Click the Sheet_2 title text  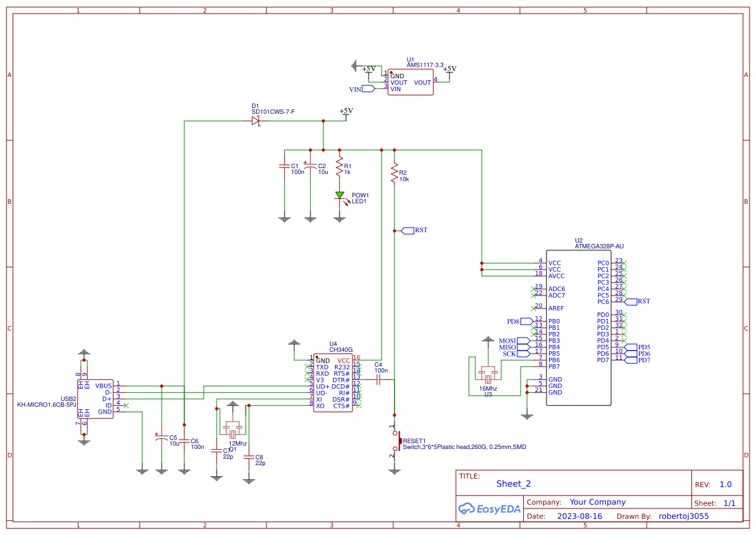[x=512, y=483]
